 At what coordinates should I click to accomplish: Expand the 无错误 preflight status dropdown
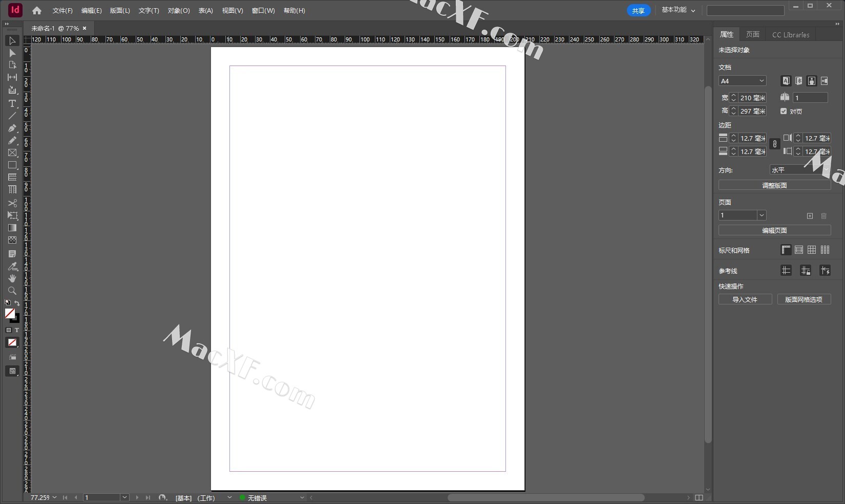click(x=302, y=497)
